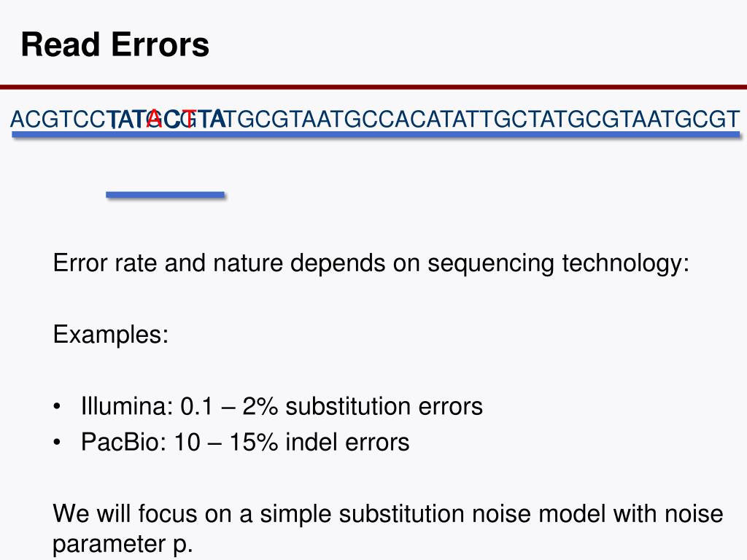Screen dimensions: 747x560
Task: Click the 'We will focus on' sentence
Action: coord(388,514)
